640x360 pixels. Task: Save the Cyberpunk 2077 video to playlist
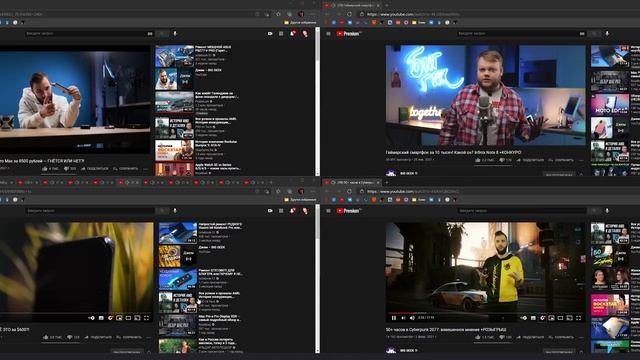tap(562, 337)
